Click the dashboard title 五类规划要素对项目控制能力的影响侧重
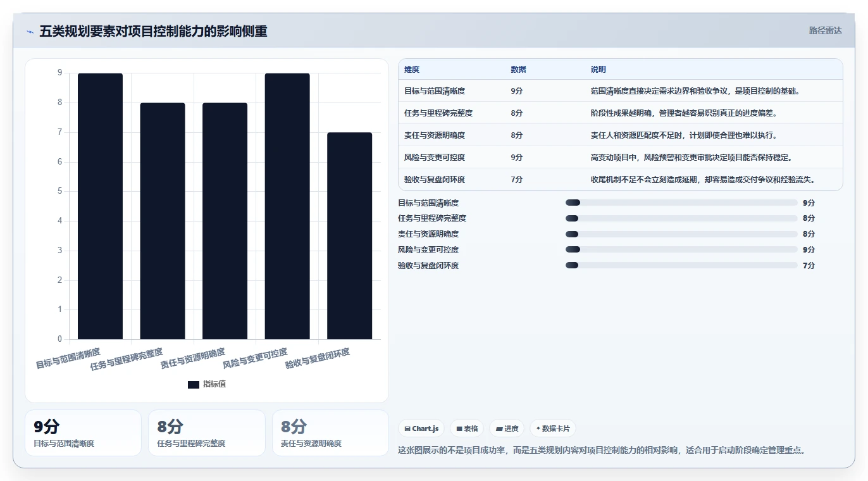This screenshot has height=481, width=868. (153, 31)
